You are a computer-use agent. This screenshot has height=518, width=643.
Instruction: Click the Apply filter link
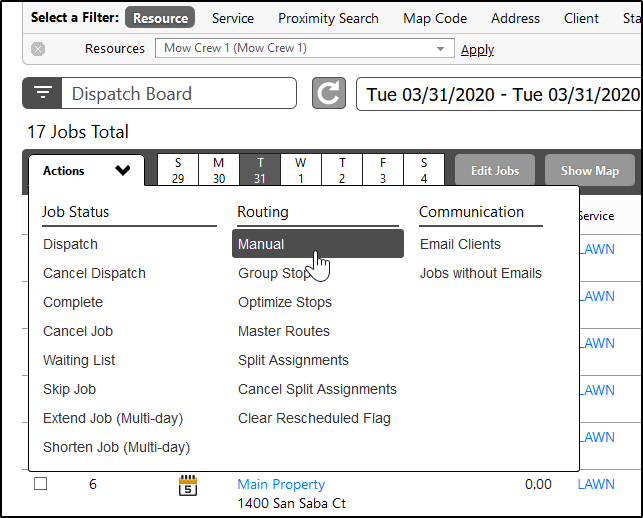point(477,49)
